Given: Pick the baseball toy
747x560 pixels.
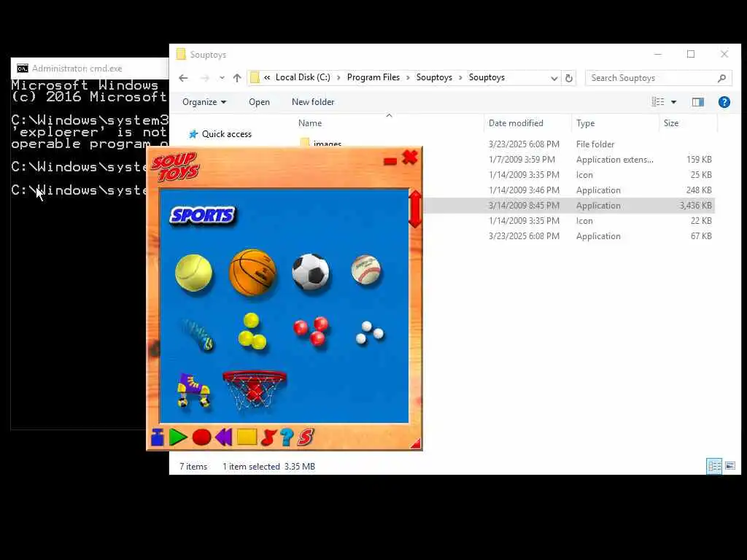Looking at the screenshot, I should click(366, 270).
